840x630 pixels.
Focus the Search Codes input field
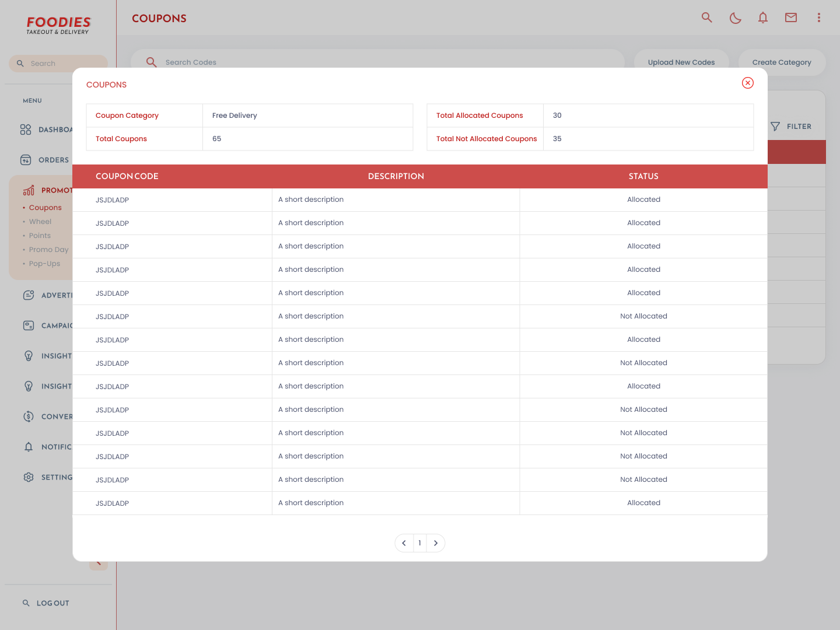tap(377, 62)
